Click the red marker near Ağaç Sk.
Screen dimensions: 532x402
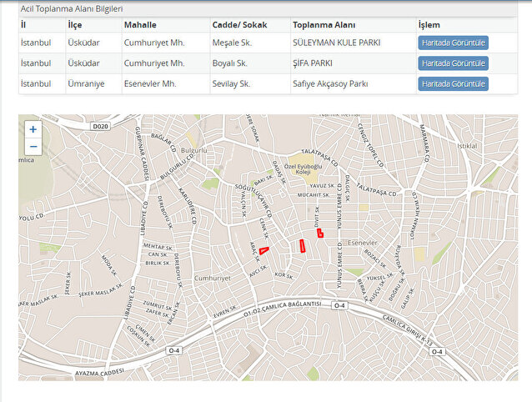263,250
